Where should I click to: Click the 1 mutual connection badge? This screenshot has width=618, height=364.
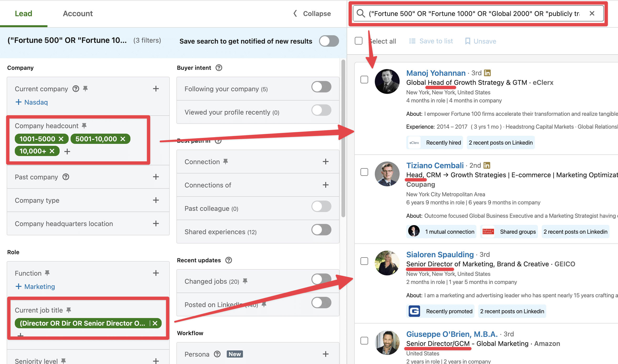441,231
